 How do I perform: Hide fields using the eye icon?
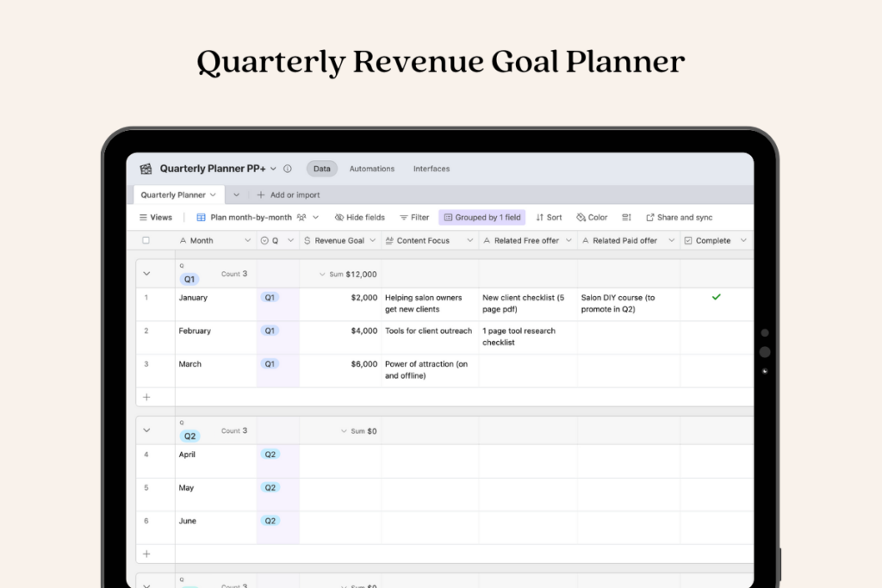tap(359, 218)
